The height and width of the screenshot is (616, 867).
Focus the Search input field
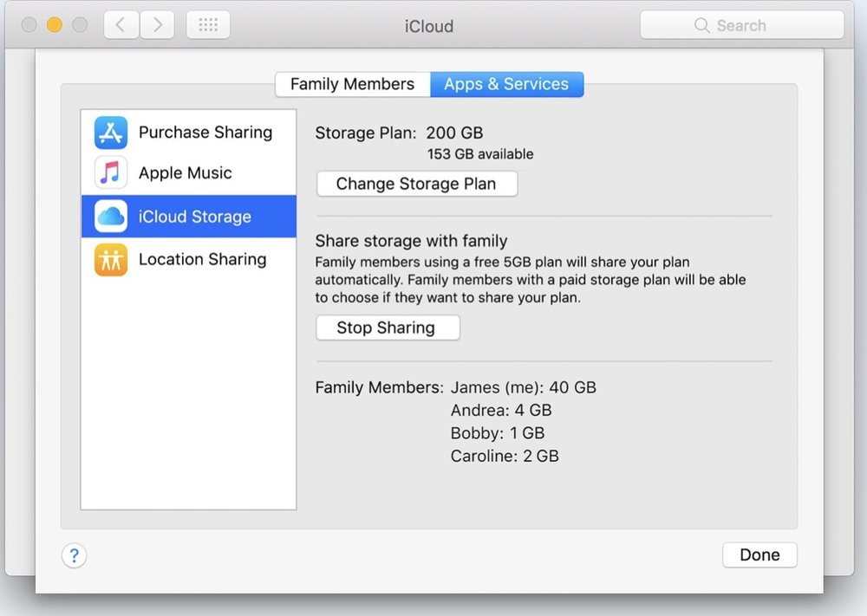tap(742, 25)
